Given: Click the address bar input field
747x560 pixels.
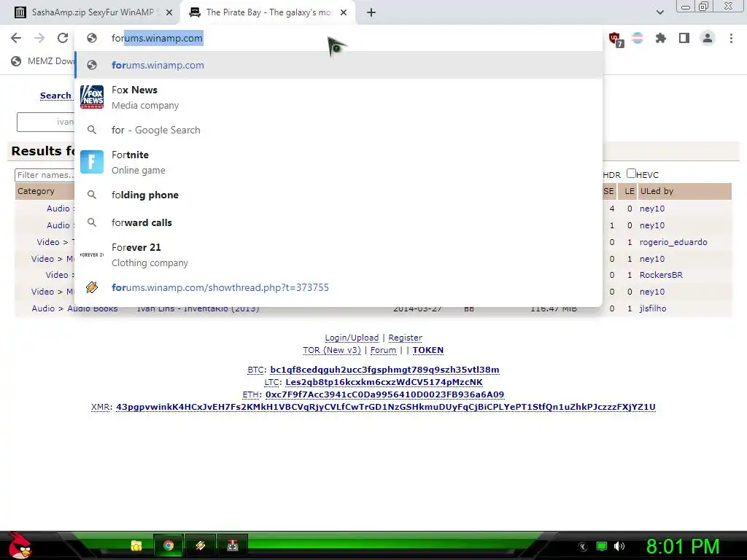Looking at the screenshot, I should (x=338, y=38).
